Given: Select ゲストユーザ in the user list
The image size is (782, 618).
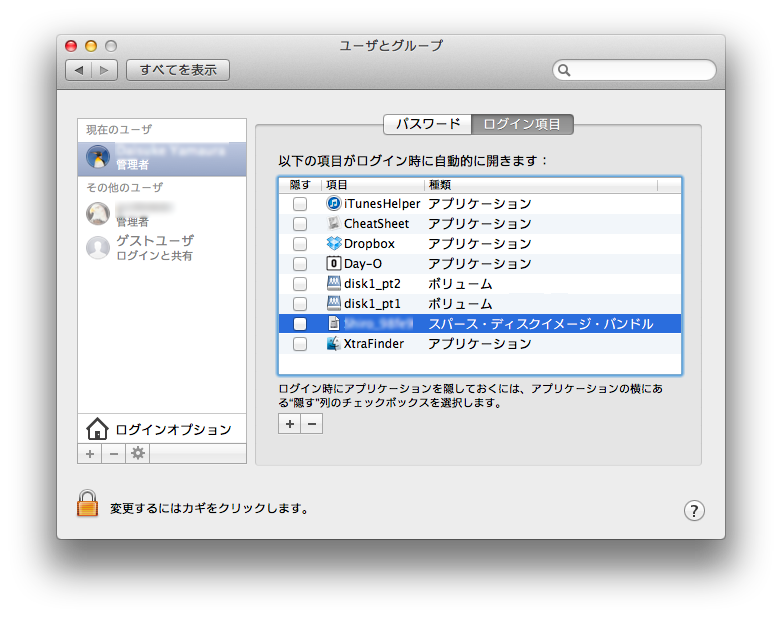Looking at the screenshot, I should point(162,247).
